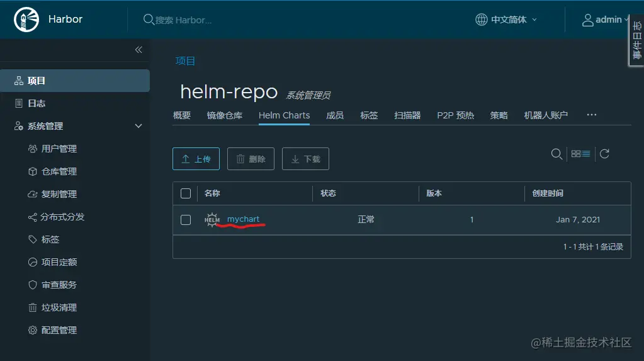Click the 项目 projects icon in sidebar

point(18,81)
